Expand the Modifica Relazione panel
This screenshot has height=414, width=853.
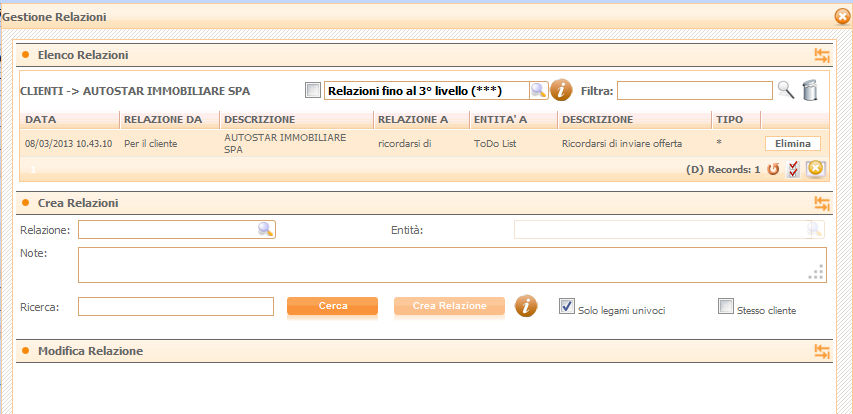pos(822,352)
